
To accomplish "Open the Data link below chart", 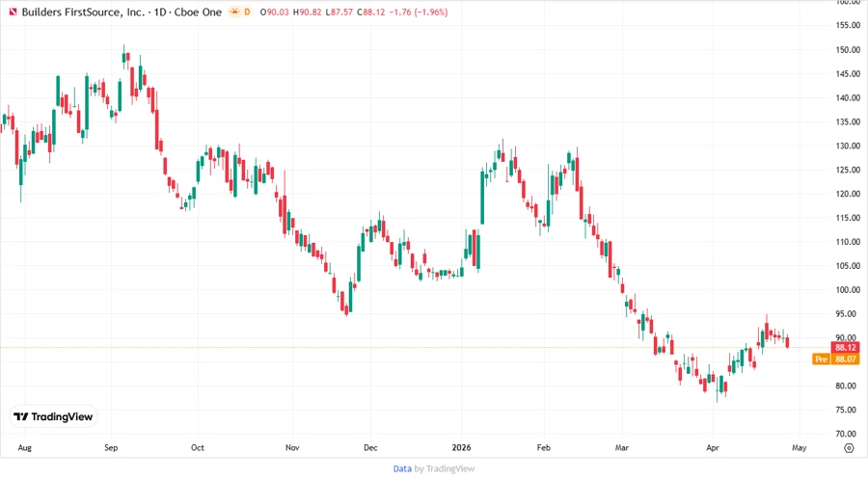I will (402, 469).
